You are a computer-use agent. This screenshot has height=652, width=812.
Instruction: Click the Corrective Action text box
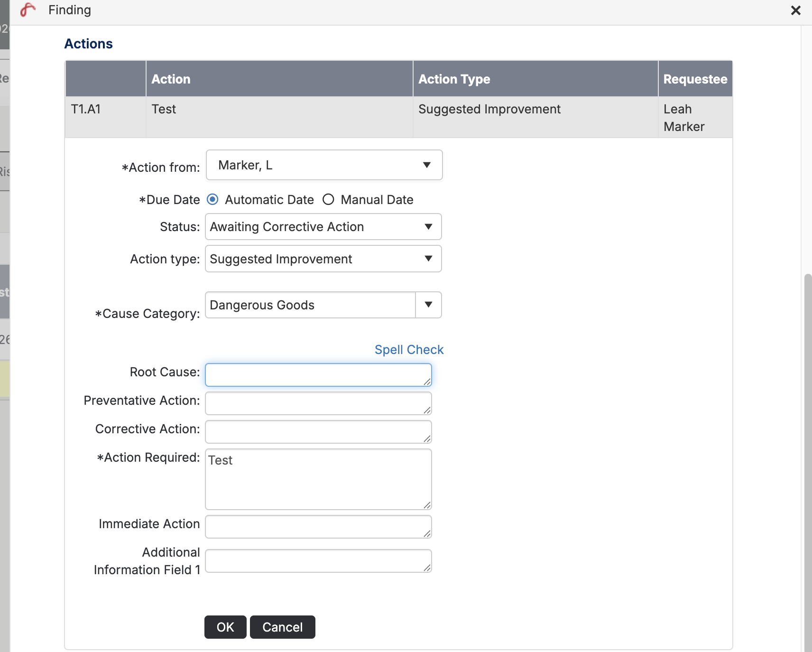[318, 432]
